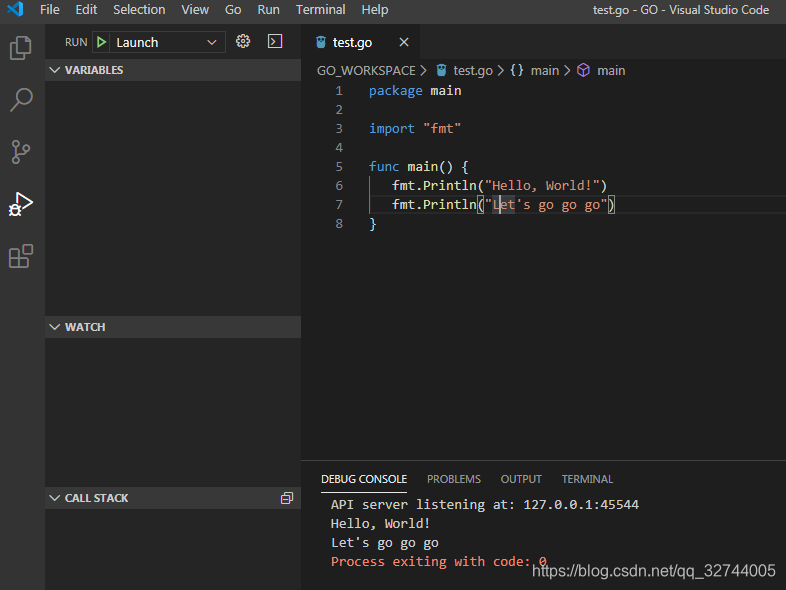Screen dimensions: 786x590
Task: Open the Explorer view in activity bar
Action: pos(21,48)
